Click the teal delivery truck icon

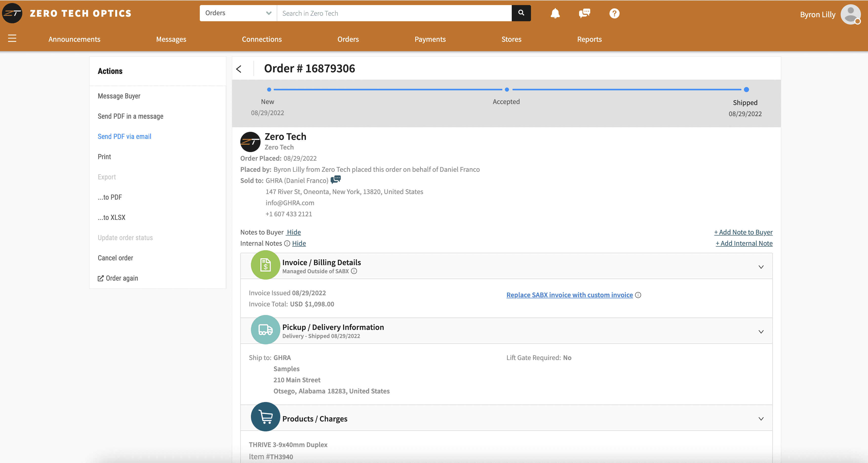point(265,329)
